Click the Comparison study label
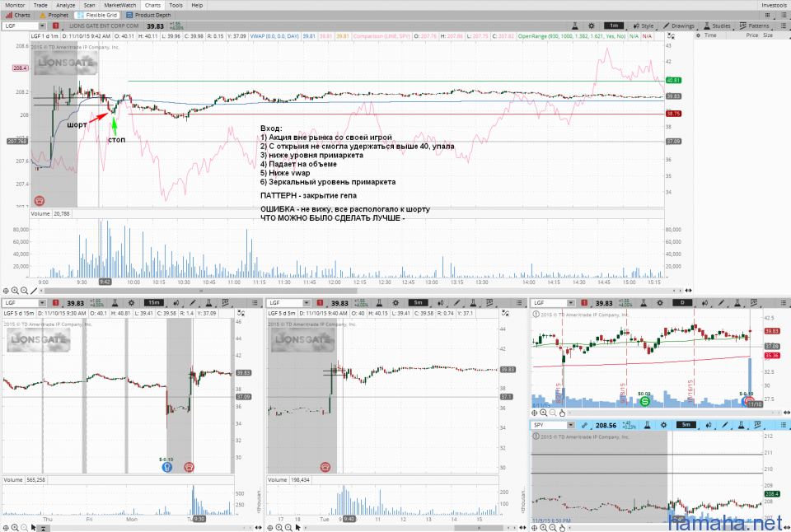This screenshot has height=532, width=791. pos(381,36)
